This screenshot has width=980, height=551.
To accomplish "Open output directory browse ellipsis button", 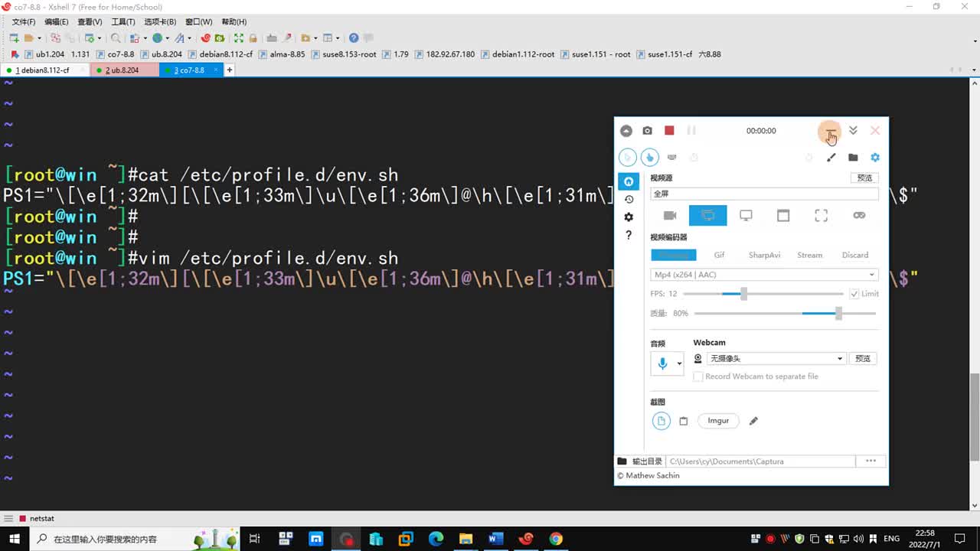I will pos(871,461).
